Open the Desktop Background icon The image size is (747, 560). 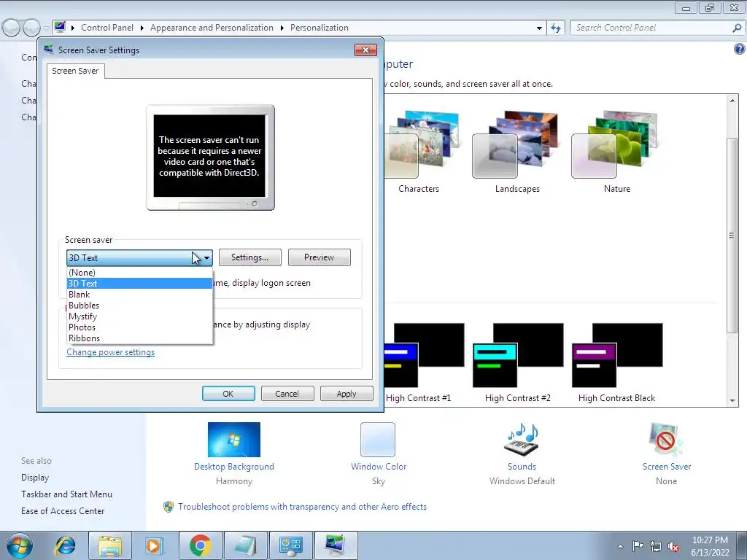[234, 440]
